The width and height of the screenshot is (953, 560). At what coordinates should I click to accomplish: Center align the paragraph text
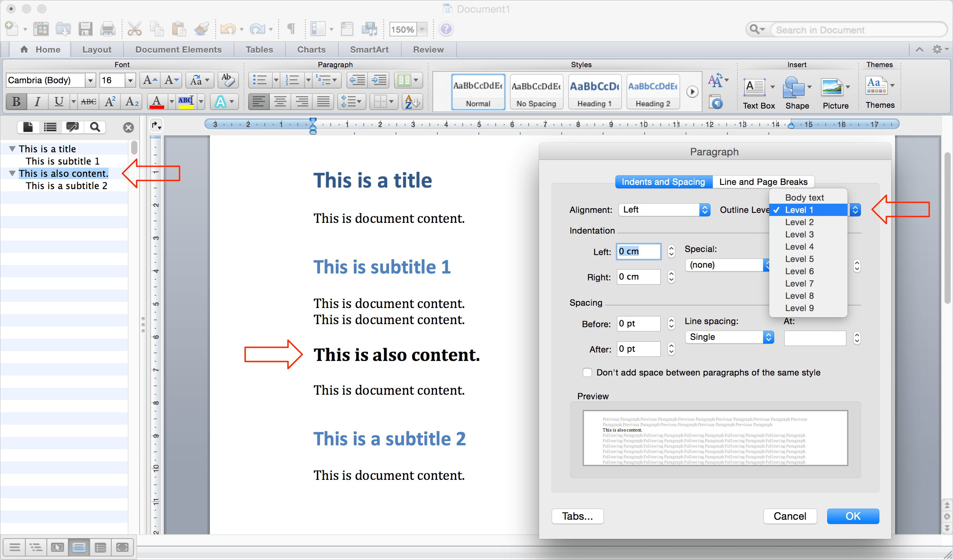tap(280, 102)
